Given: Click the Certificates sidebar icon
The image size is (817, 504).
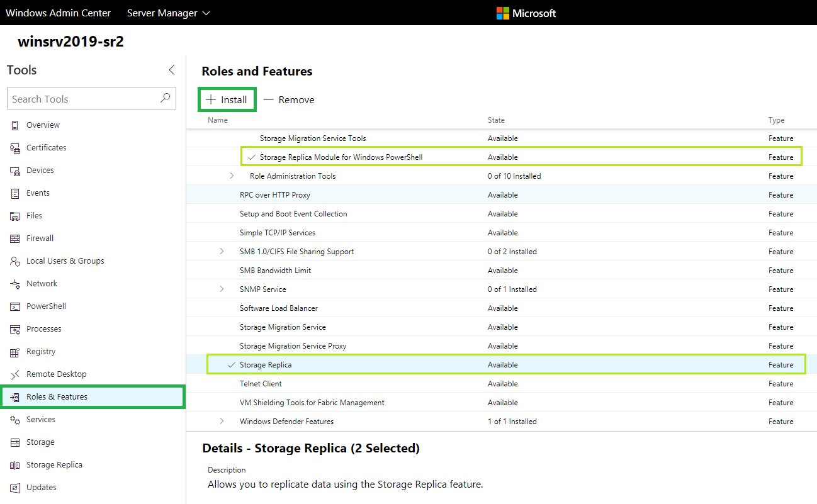Looking at the screenshot, I should [x=15, y=148].
